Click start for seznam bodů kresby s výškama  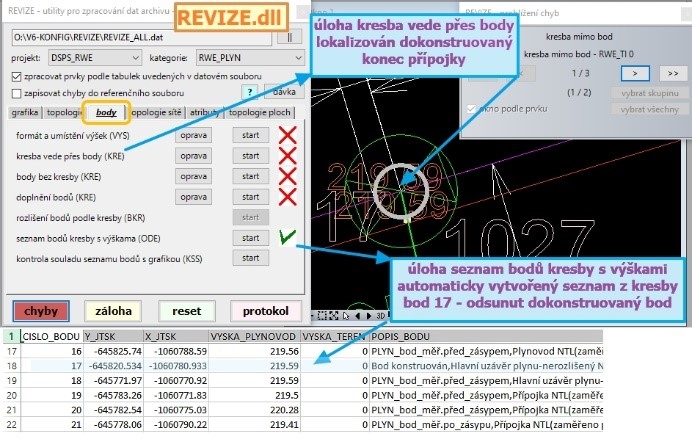[251, 238]
